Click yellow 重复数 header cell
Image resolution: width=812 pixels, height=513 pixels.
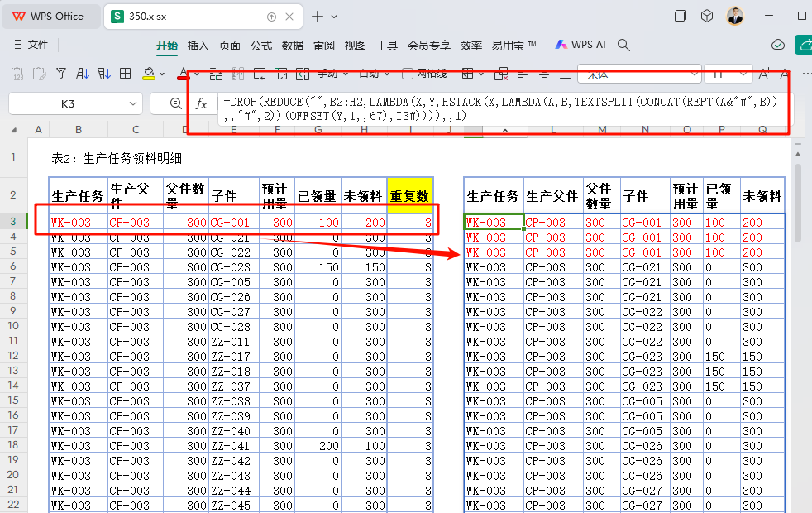(x=409, y=195)
